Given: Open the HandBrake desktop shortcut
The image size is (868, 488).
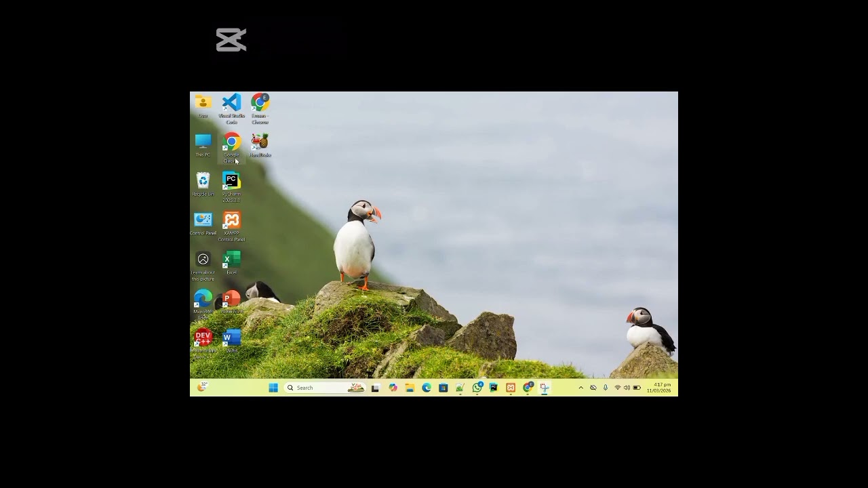Looking at the screenshot, I should click(260, 146).
